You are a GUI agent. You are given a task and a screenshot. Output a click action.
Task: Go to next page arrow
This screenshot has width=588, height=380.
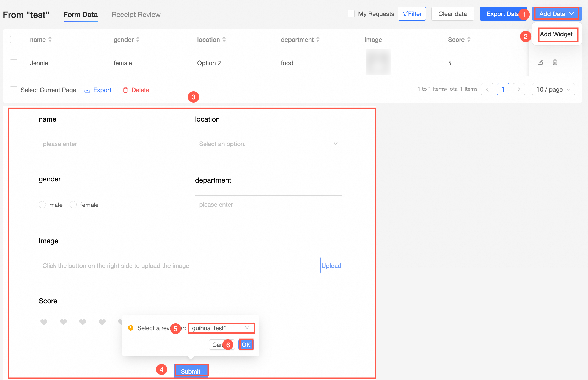click(519, 89)
